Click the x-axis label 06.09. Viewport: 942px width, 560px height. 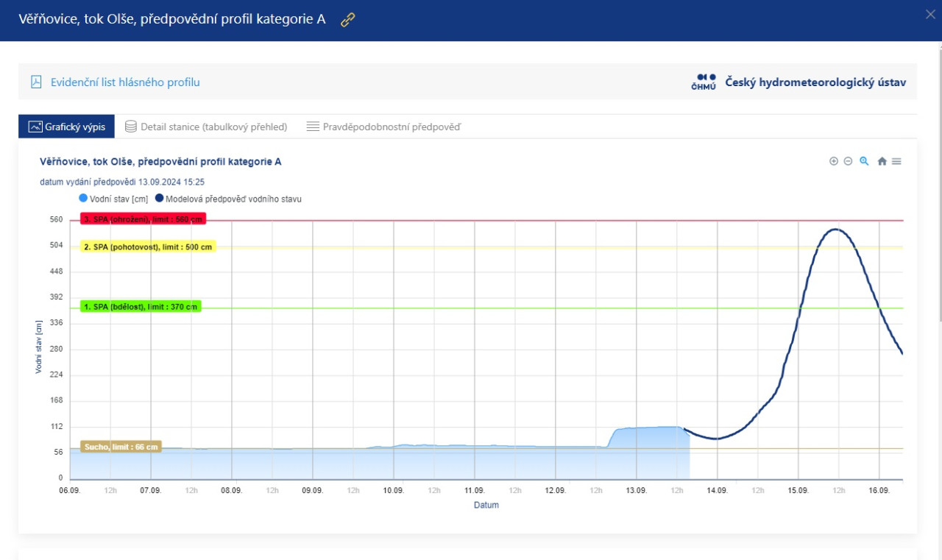tap(70, 490)
